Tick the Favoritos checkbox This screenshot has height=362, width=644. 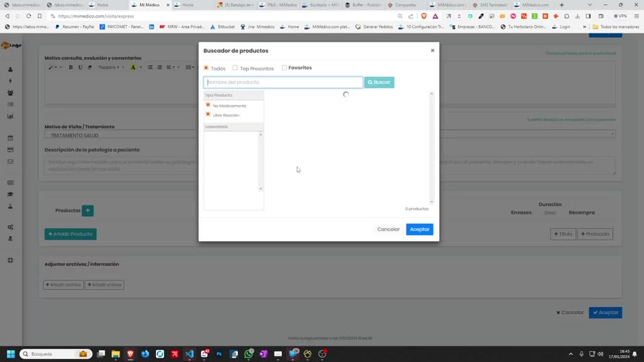(x=284, y=68)
